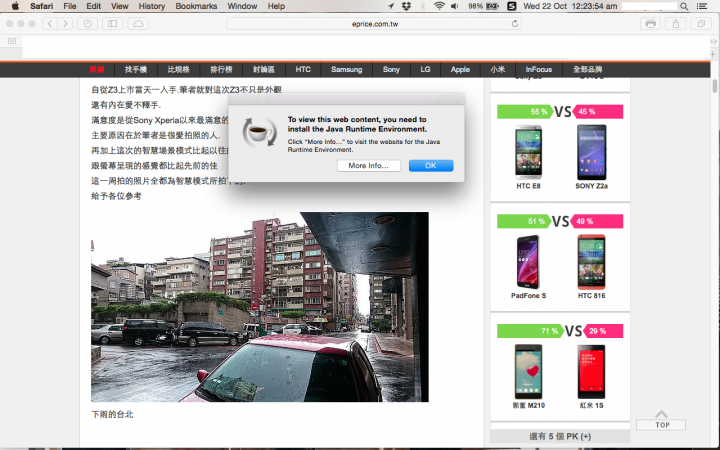Reload the page with the refresh icon
Screen dimensions: 720x450
[x=515, y=23]
